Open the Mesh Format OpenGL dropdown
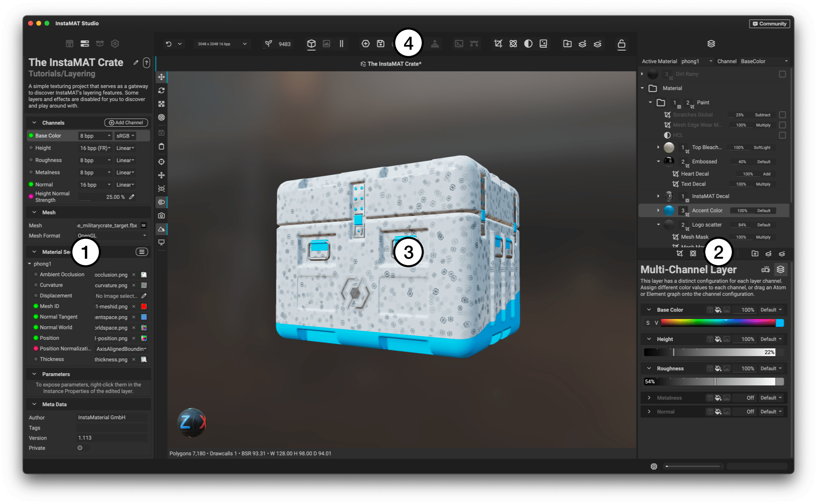This screenshot has height=504, width=817. pos(112,235)
